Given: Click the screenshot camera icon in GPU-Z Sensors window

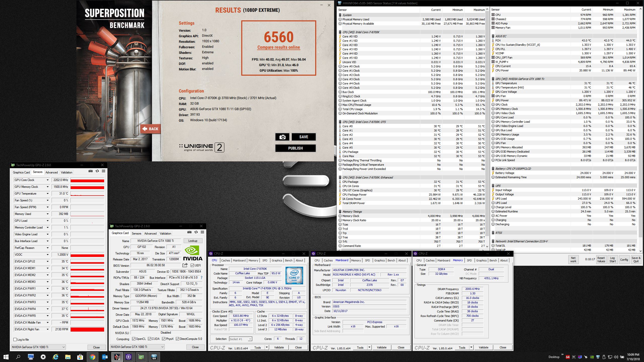Looking at the screenshot, I should coord(91,171).
